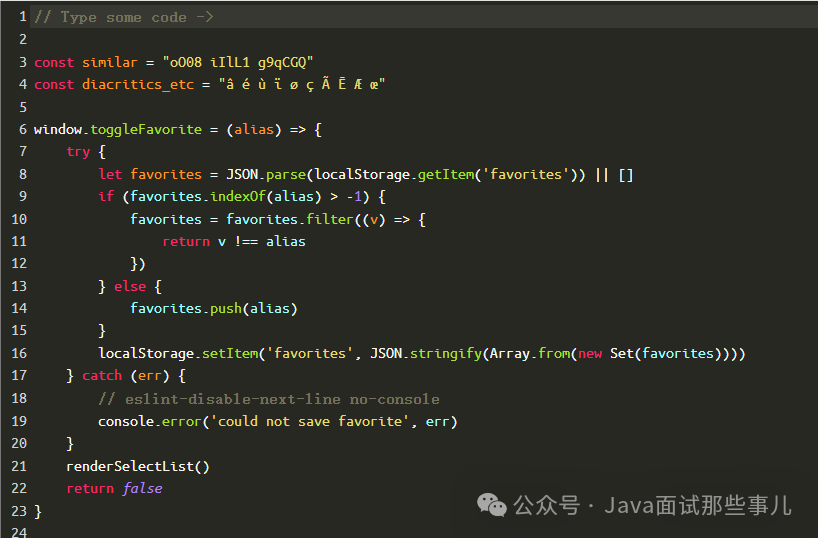The width and height of the screenshot is (818, 538).
Task: Click "toggleFavorite" on line 6
Action: [x=146, y=129]
